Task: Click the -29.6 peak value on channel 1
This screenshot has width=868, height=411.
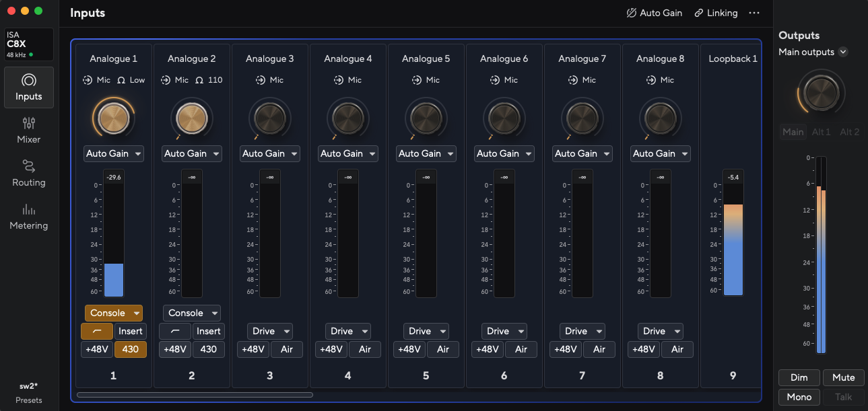Action: click(114, 177)
